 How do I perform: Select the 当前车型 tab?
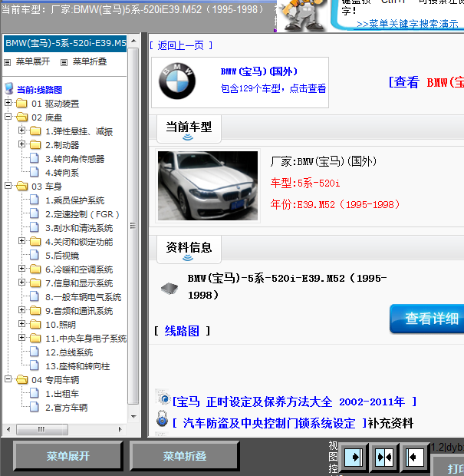(x=189, y=127)
